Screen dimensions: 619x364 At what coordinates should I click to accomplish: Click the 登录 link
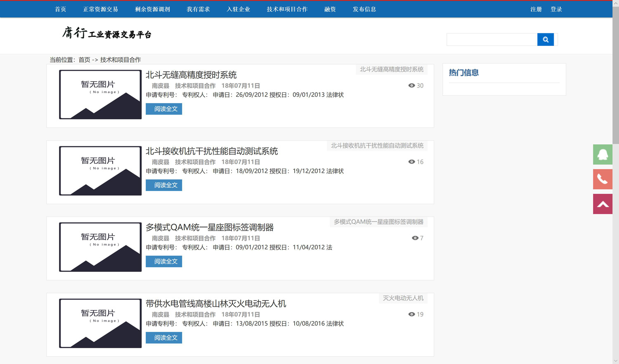point(556,9)
